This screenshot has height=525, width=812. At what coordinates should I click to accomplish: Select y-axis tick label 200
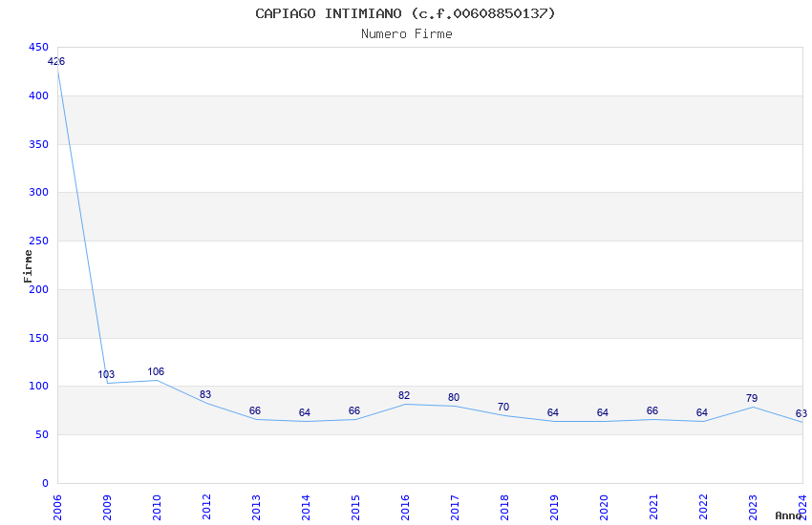click(38, 289)
